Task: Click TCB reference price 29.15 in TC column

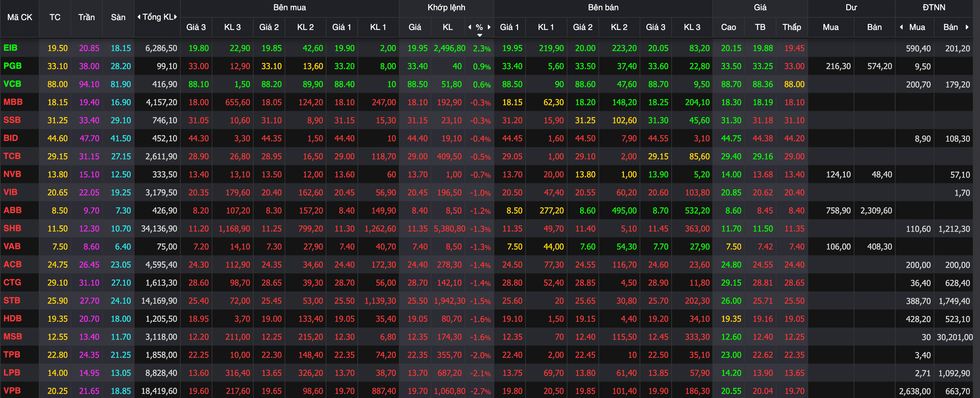Action: pos(58,156)
